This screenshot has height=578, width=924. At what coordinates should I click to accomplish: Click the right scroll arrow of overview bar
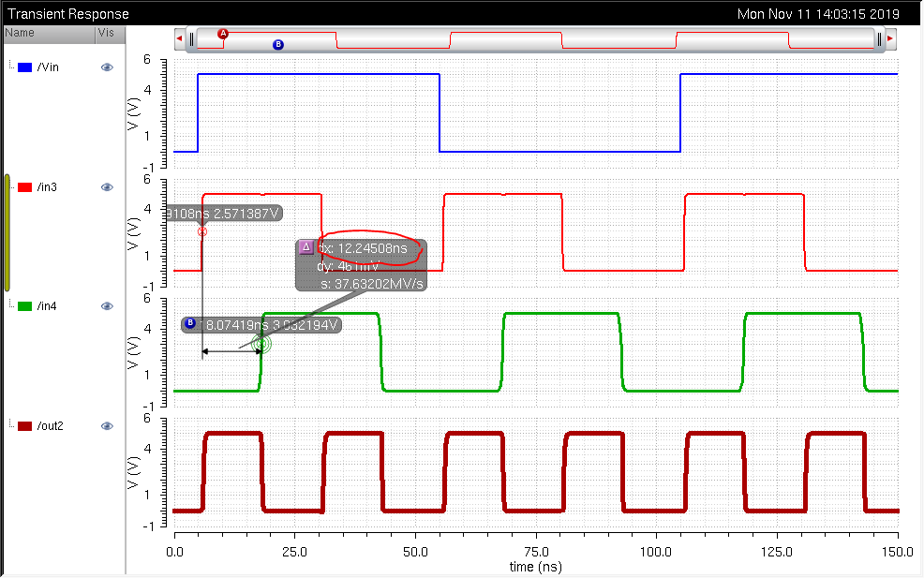coord(890,39)
